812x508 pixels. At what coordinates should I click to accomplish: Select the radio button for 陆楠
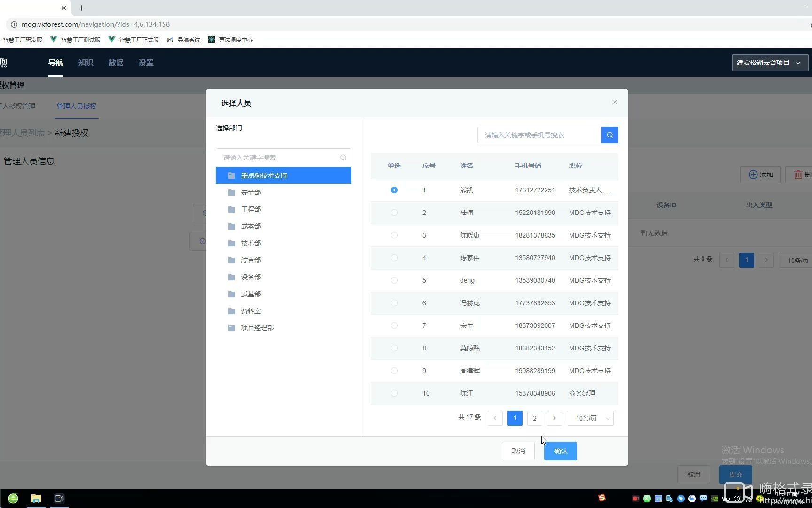(x=394, y=213)
